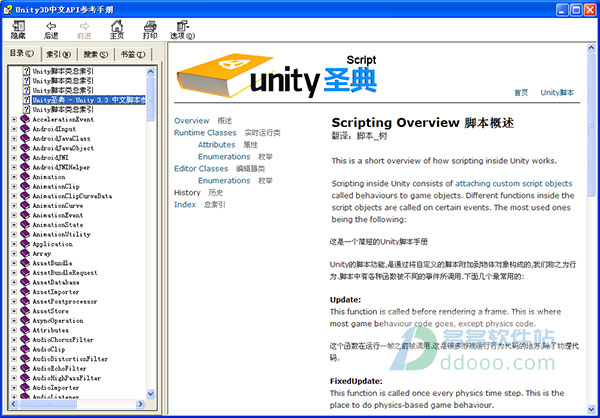Click the book icon beside AnimationState

pos(25,225)
